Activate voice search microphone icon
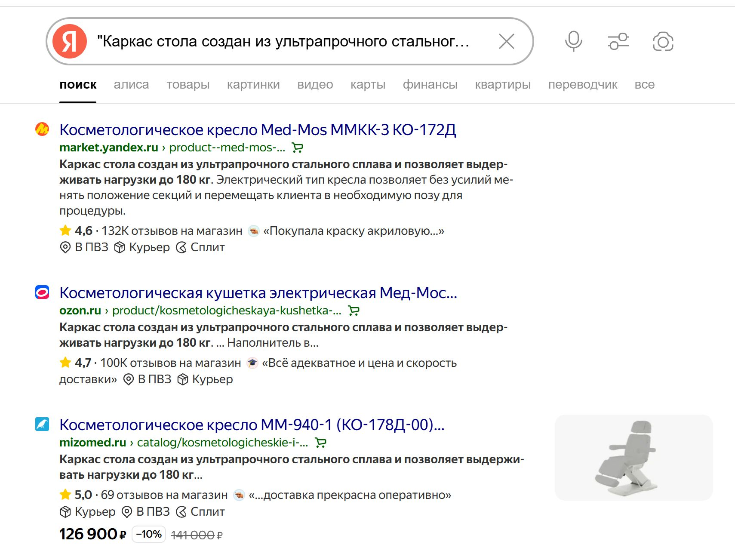The height and width of the screenshot is (560, 735). click(x=573, y=41)
